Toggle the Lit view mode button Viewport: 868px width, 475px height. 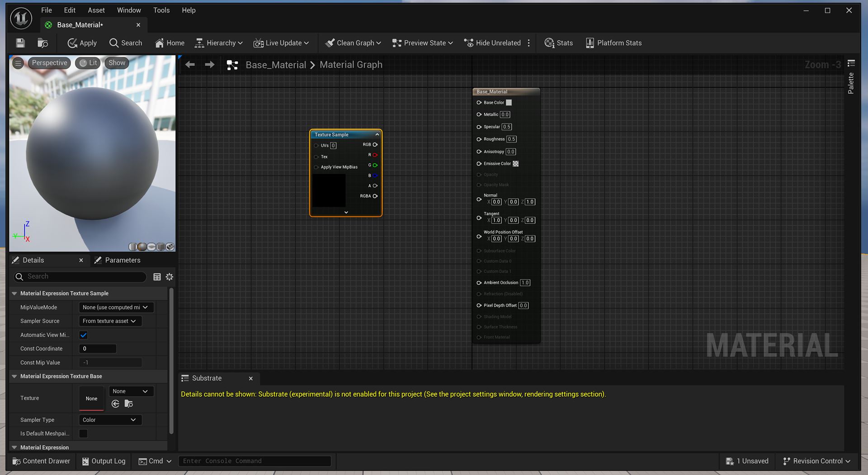point(88,63)
